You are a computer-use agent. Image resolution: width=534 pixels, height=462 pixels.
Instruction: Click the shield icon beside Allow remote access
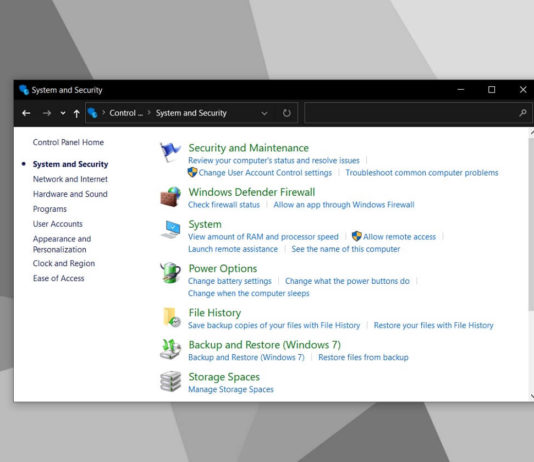tap(357, 236)
